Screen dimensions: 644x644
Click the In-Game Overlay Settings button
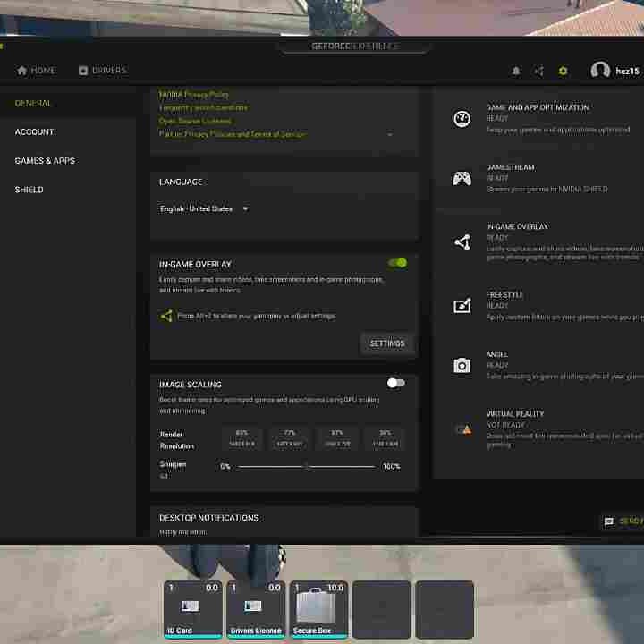(387, 343)
